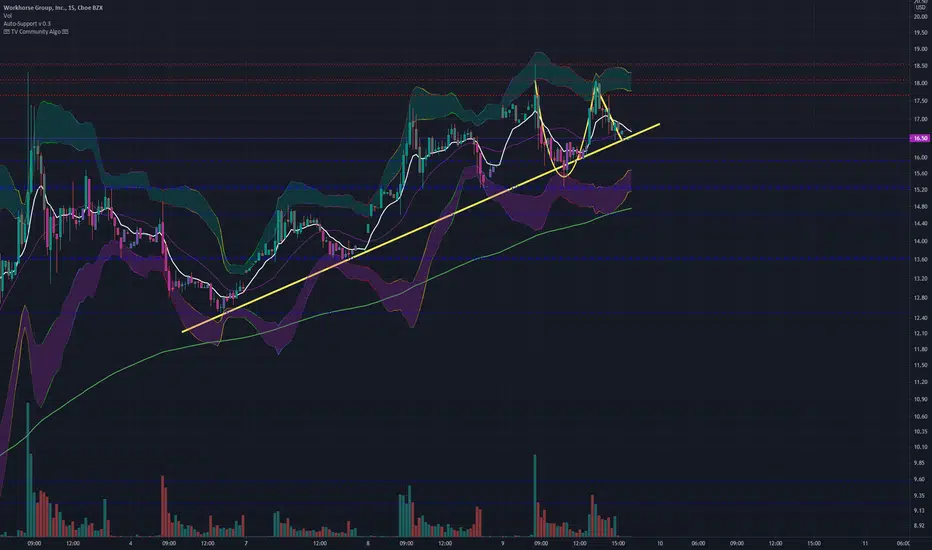Click the Workhorse Group, Inc. symbol title
932x550 pixels.
pos(53,8)
